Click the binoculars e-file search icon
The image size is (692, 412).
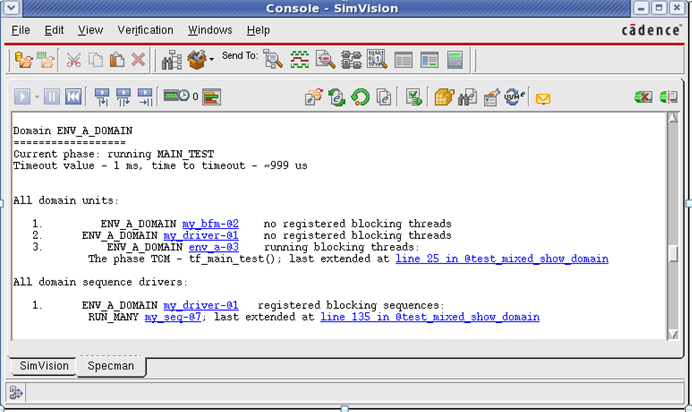pyautogui.click(x=467, y=97)
